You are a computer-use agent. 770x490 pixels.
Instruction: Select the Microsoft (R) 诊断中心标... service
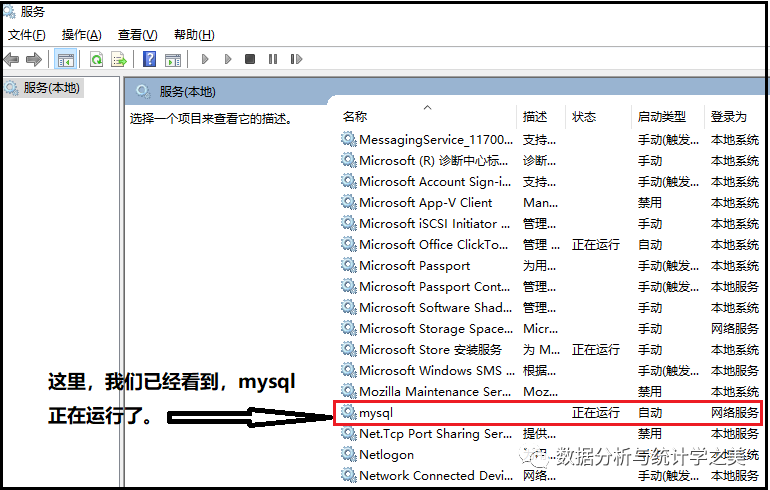click(434, 161)
